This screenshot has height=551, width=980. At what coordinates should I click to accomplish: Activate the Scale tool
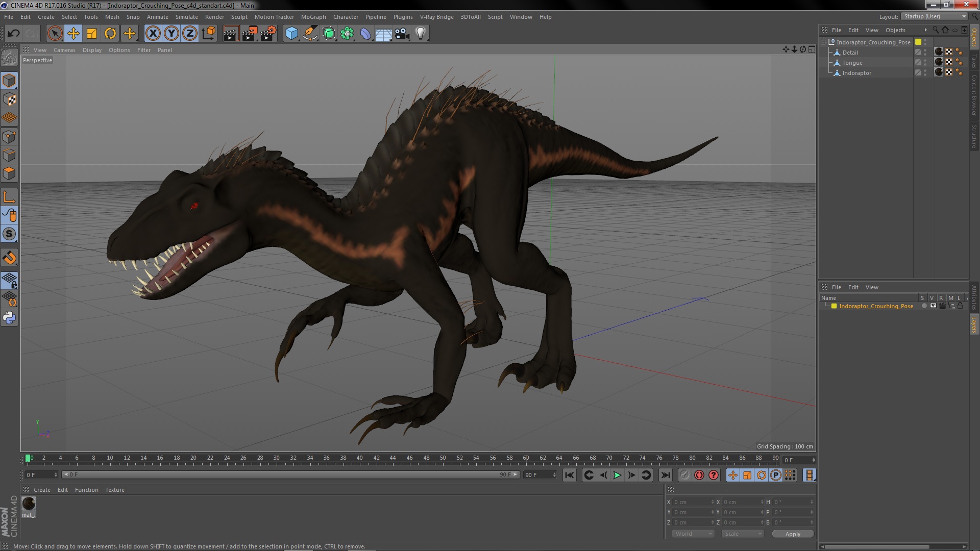pyautogui.click(x=92, y=34)
